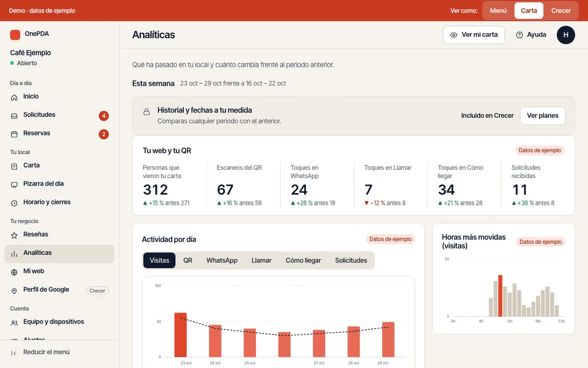Click the Demo · datos de ejemplo label
This screenshot has height=368, width=588.
point(42,11)
